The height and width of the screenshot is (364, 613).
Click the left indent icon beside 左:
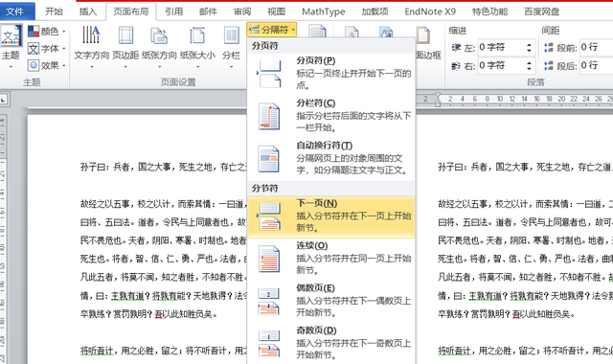[x=456, y=48]
